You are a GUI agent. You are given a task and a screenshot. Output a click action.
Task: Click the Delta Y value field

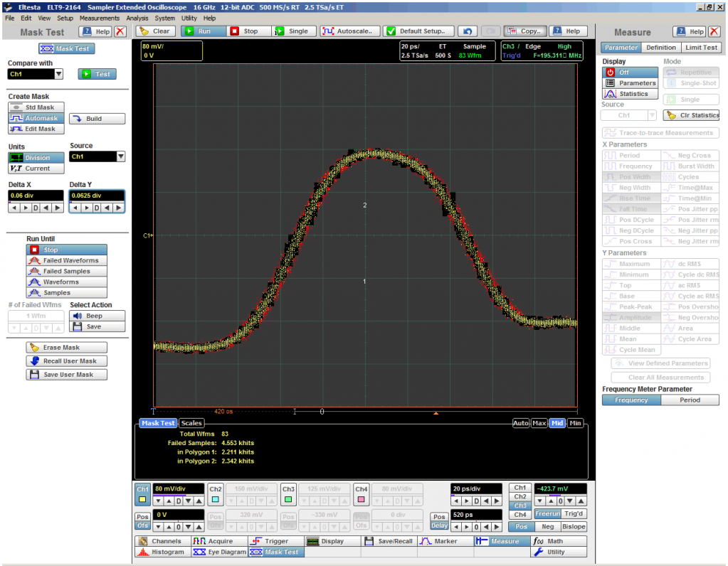[x=97, y=196]
